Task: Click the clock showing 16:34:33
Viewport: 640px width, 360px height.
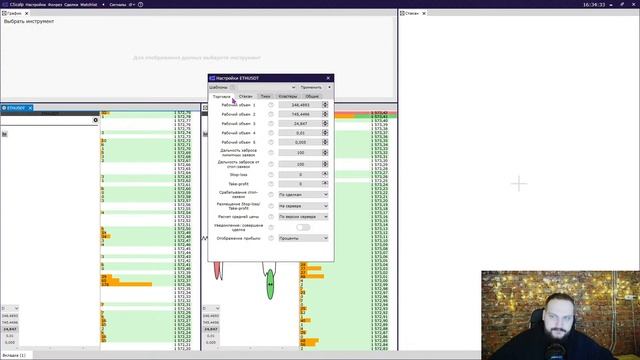Action: (593, 4)
